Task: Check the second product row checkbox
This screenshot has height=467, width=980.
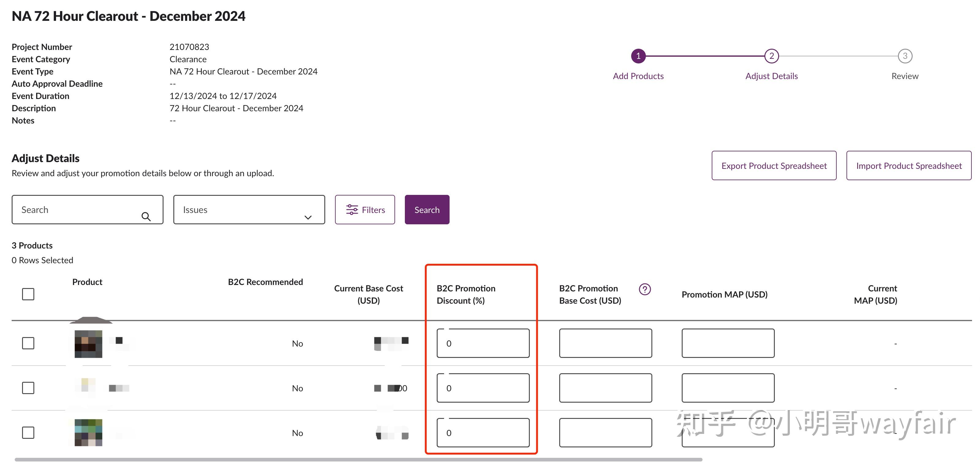Action: [28, 388]
